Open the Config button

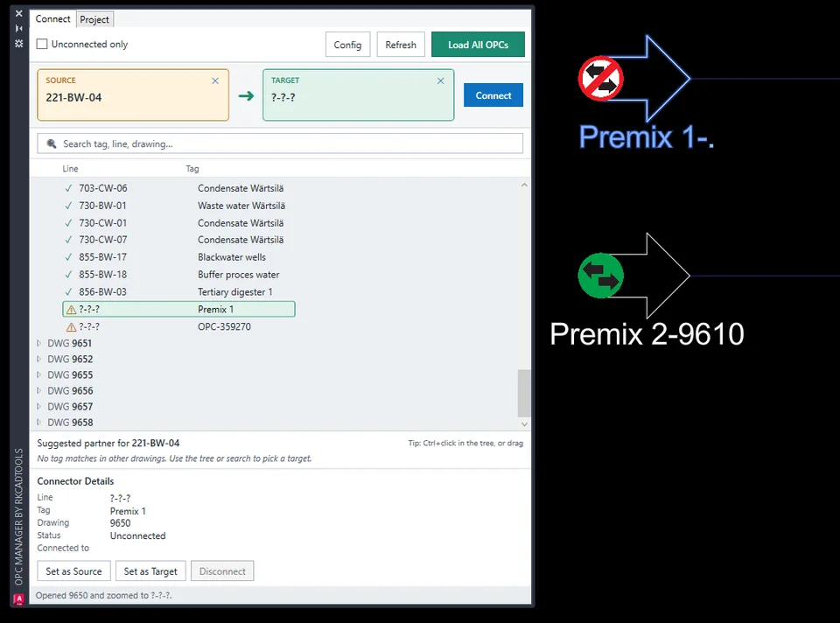(347, 45)
